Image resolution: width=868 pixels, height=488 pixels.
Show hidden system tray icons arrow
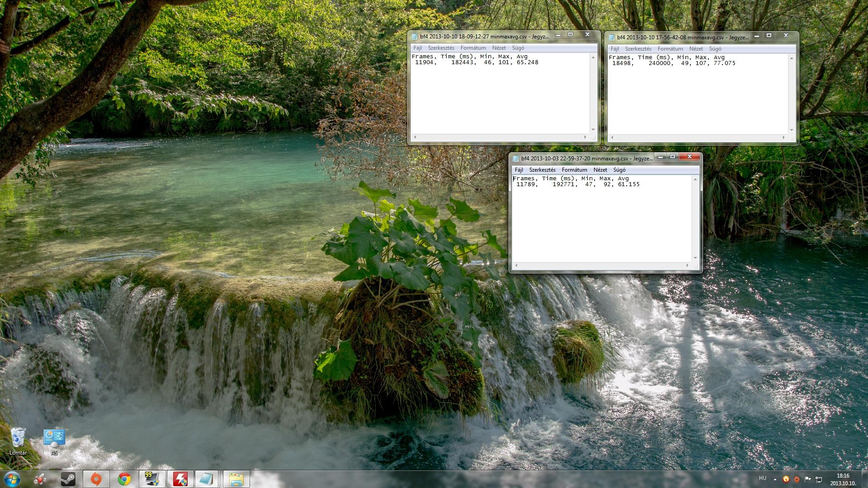coord(775,479)
